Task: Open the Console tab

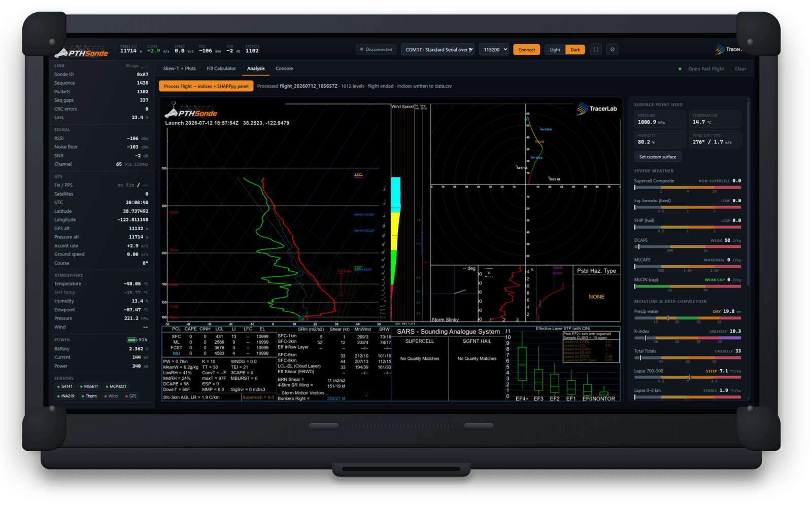Action: (x=284, y=68)
